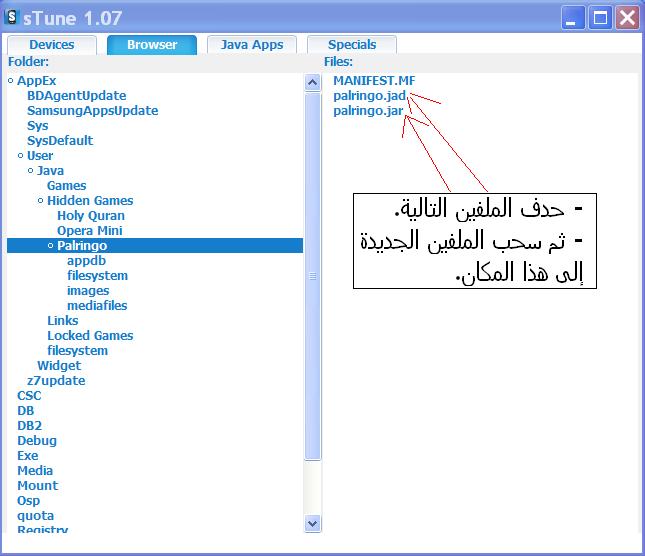This screenshot has width=645, height=556.
Task: Open the Widget folder
Action: pos(59,366)
